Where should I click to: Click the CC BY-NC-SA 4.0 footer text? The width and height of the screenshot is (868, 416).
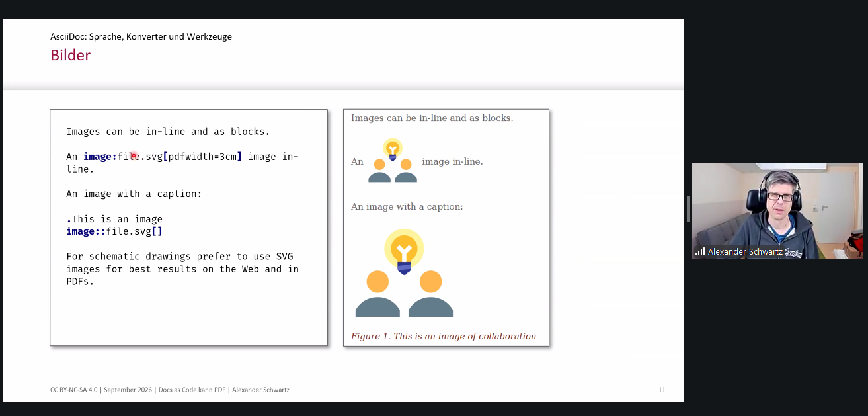(x=74, y=390)
